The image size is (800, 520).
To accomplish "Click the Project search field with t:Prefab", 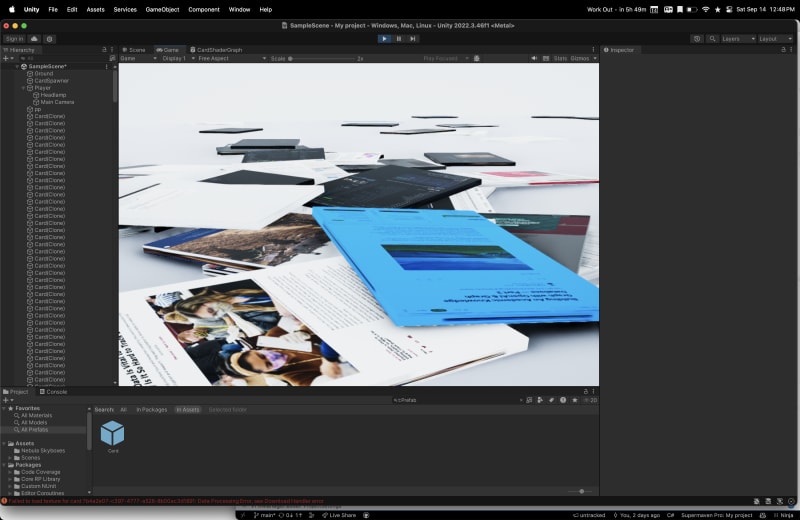I will [457, 401].
